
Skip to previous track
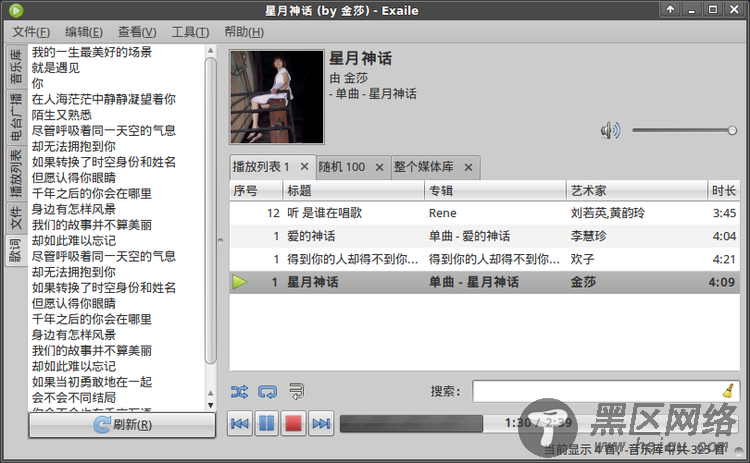pyautogui.click(x=240, y=423)
